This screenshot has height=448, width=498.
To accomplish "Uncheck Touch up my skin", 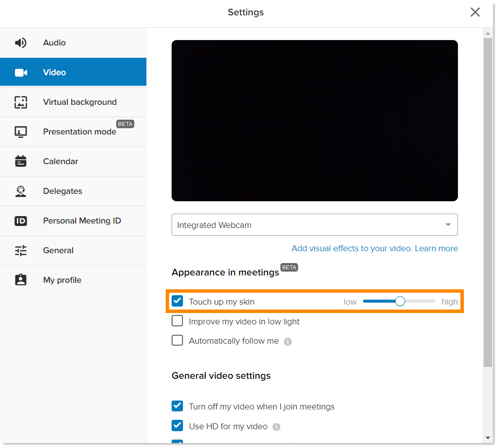I will coord(177,301).
